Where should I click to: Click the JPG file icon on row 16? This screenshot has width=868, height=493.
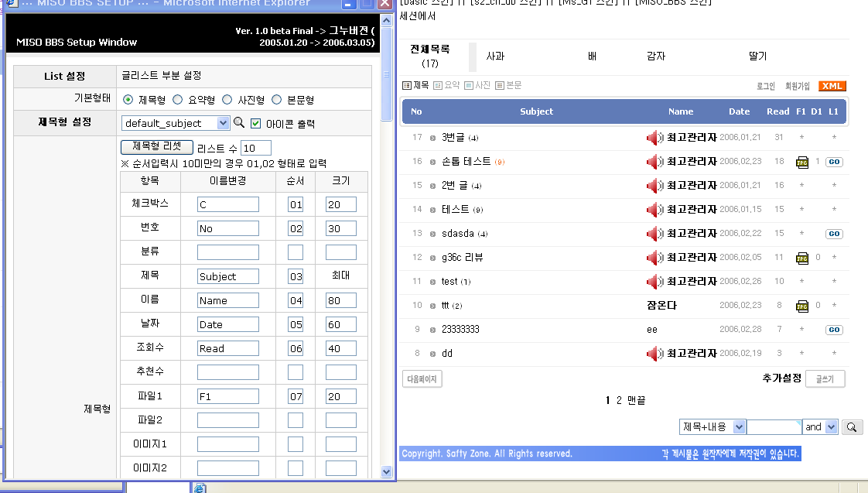[x=802, y=162]
